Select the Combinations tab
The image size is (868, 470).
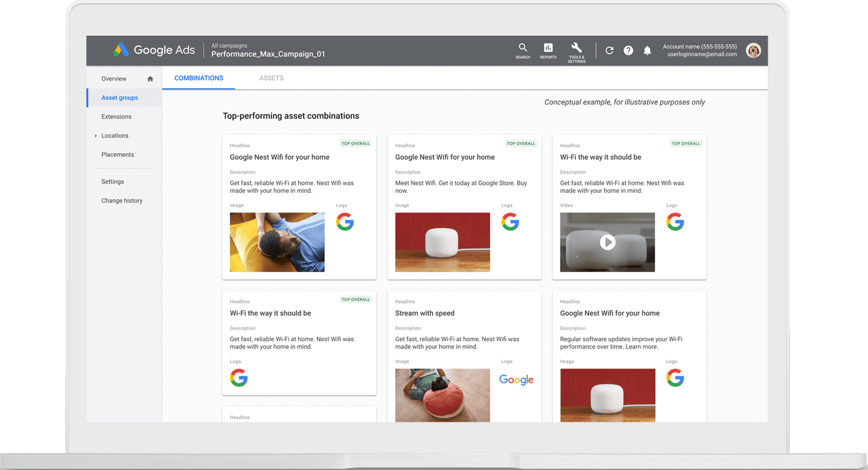coord(198,78)
